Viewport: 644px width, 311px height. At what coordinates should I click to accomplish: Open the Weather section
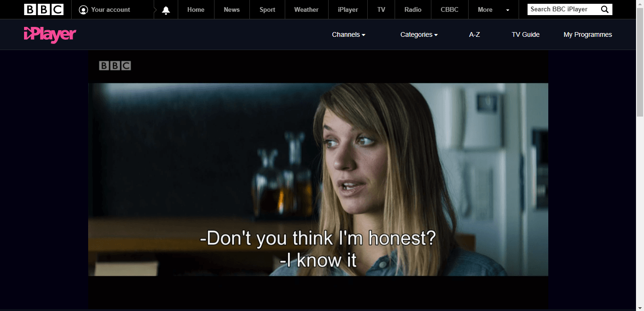pyautogui.click(x=306, y=9)
